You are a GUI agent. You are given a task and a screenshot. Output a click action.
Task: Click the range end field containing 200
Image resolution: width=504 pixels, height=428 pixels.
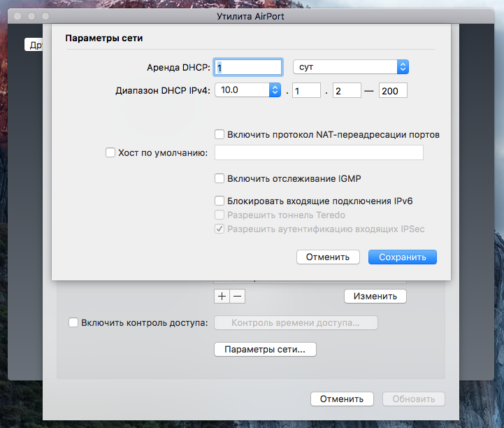(393, 90)
